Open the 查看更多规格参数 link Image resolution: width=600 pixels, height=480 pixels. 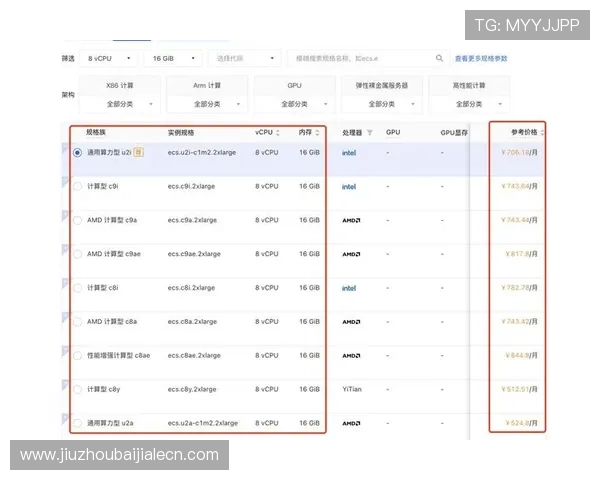(x=481, y=59)
